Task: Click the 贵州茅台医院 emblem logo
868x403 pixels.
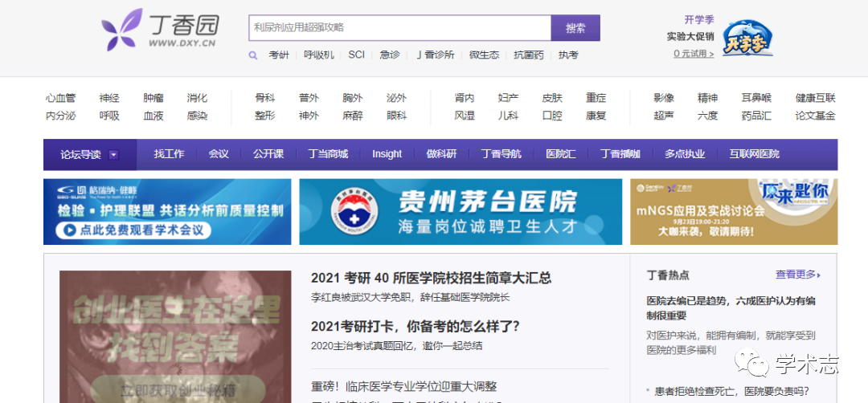Action: (355, 213)
